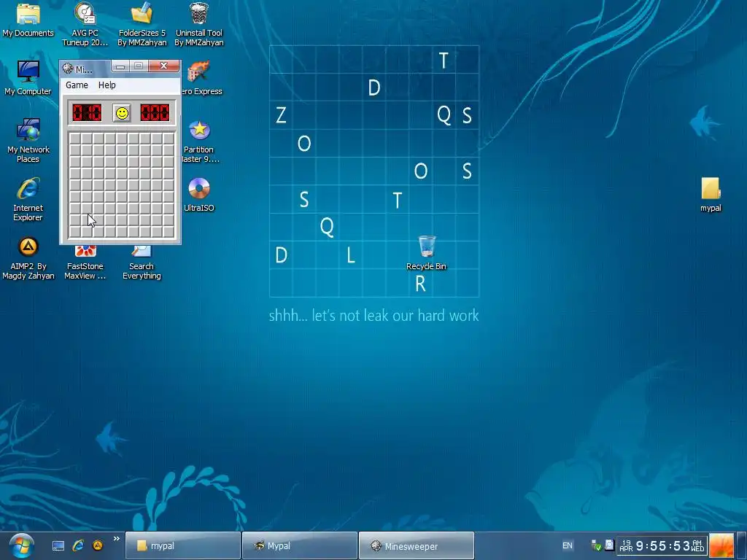Click the smiley face reset button
The height and width of the screenshot is (560, 747).
click(x=122, y=113)
